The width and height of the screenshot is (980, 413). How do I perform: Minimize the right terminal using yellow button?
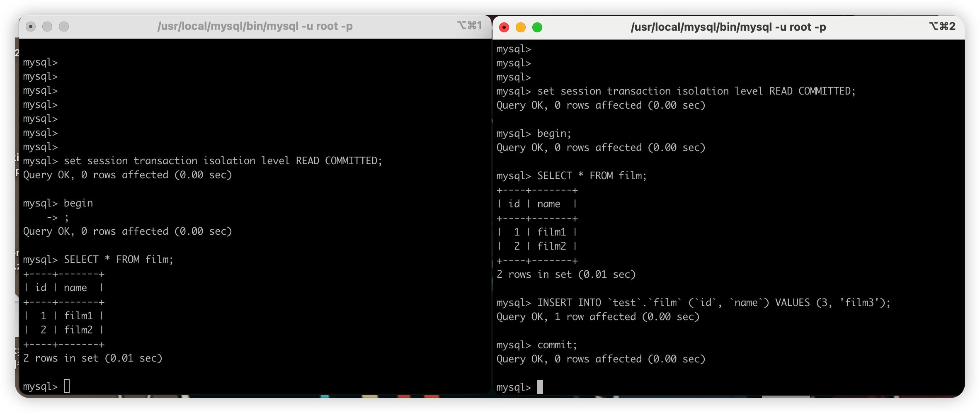point(521,27)
